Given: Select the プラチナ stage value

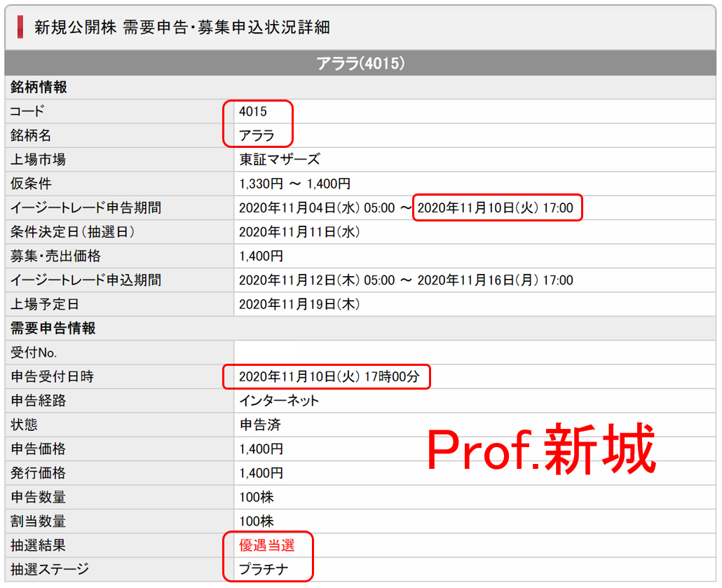Looking at the screenshot, I should (264, 570).
